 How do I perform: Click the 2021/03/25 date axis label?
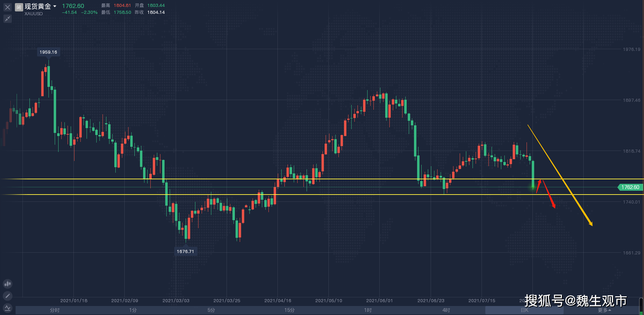[227, 301]
